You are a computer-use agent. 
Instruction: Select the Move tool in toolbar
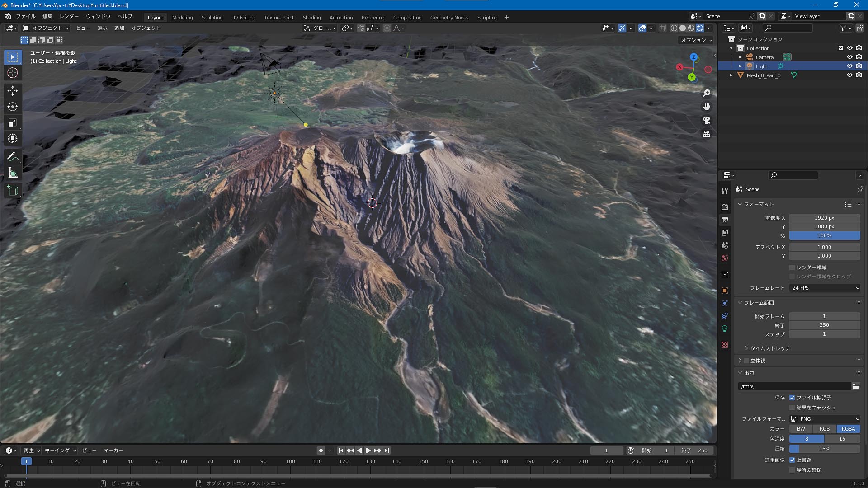[x=13, y=90]
